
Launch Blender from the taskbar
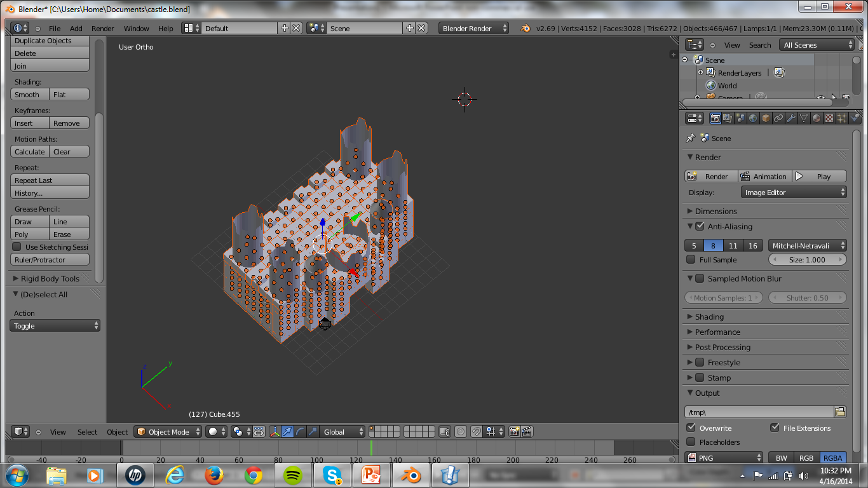pyautogui.click(x=410, y=475)
